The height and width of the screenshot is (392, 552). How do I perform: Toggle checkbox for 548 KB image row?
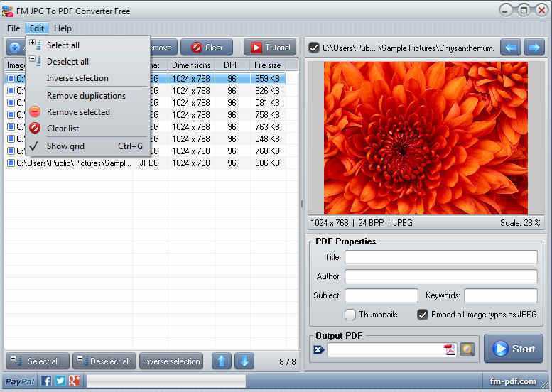click(11, 139)
